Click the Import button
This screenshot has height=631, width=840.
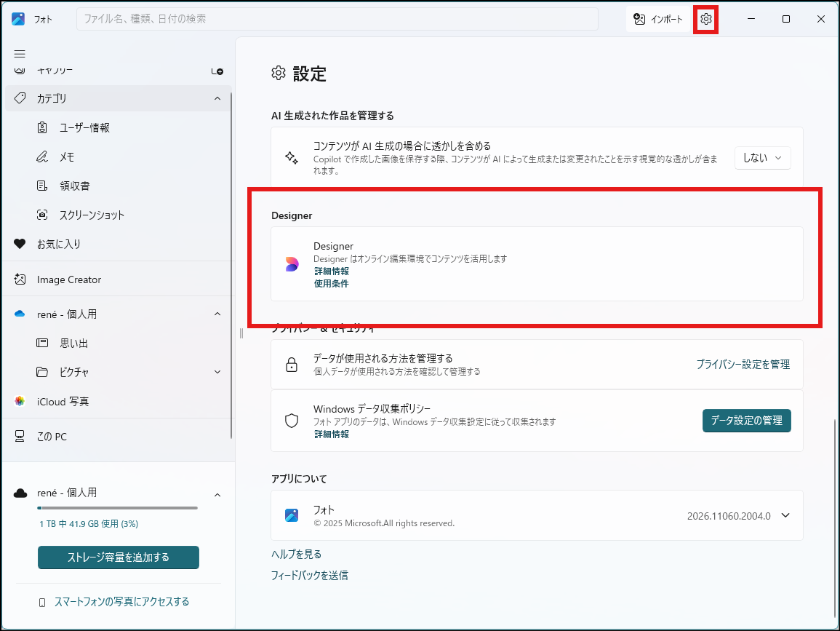(x=658, y=20)
